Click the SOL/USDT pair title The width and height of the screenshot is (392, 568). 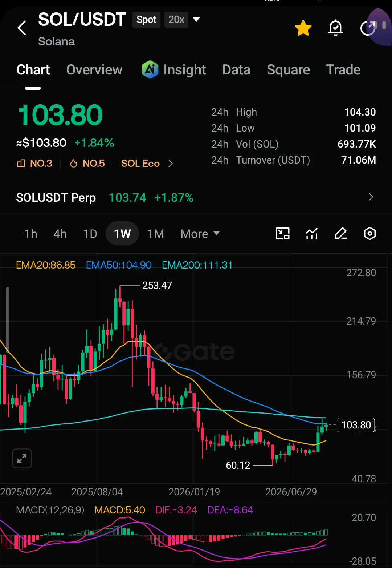tap(82, 20)
